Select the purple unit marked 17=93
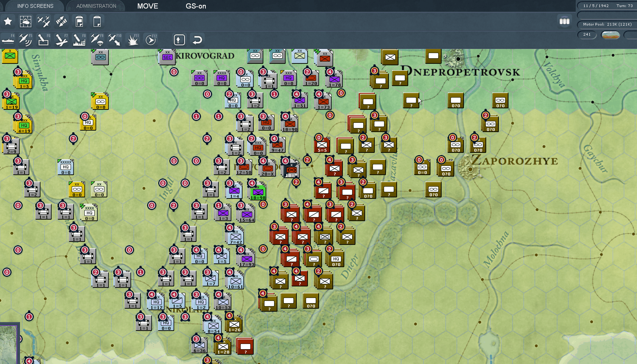Viewport: 637px width, 364px height. pyautogui.click(x=247, y=259)
